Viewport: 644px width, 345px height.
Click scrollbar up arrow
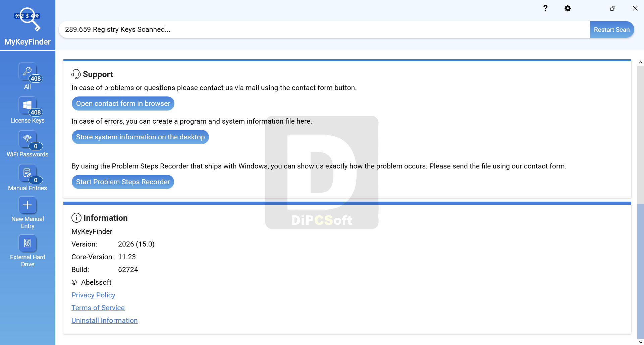coord(641,62)
